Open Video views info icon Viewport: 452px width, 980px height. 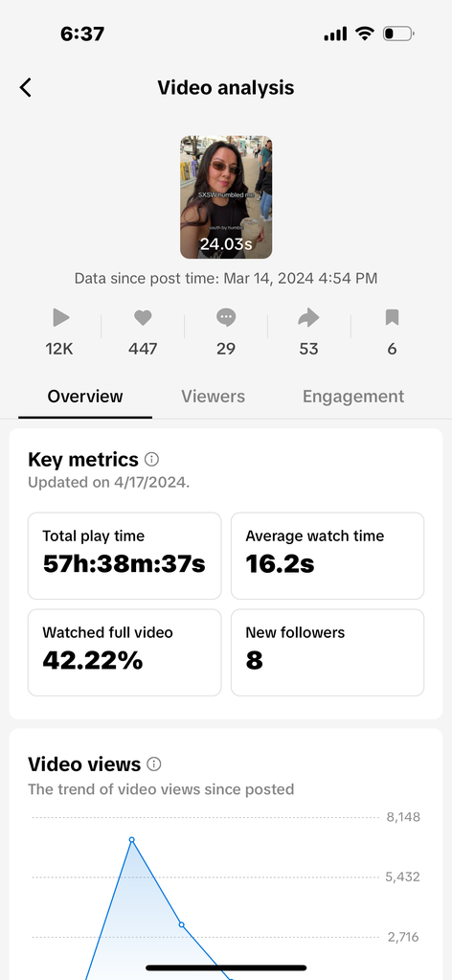click(x=154, y=763)
